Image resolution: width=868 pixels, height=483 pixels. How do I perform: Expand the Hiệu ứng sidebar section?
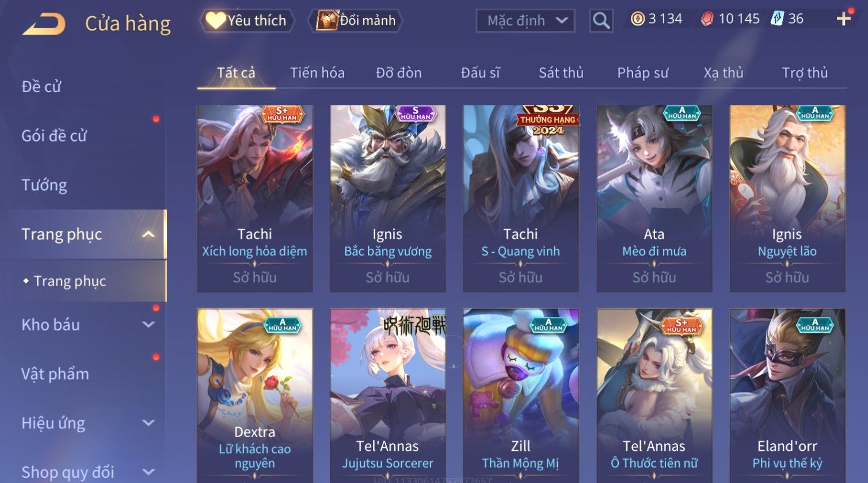[x=148, y=423]
